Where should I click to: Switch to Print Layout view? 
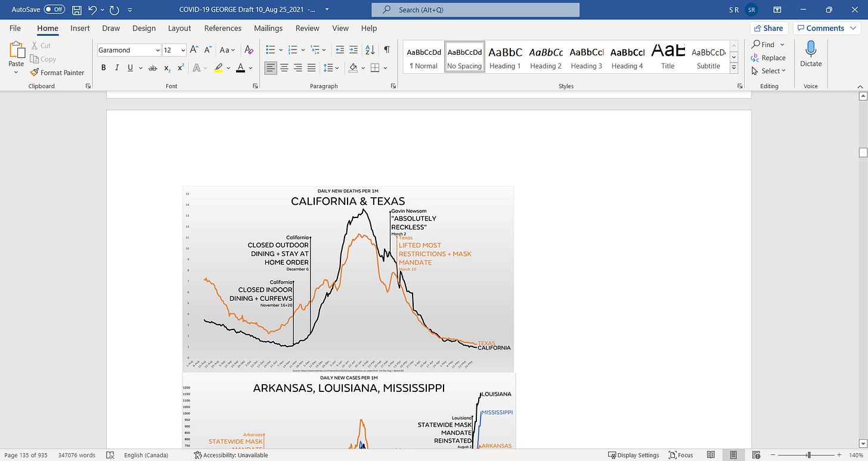pos(734,455)
